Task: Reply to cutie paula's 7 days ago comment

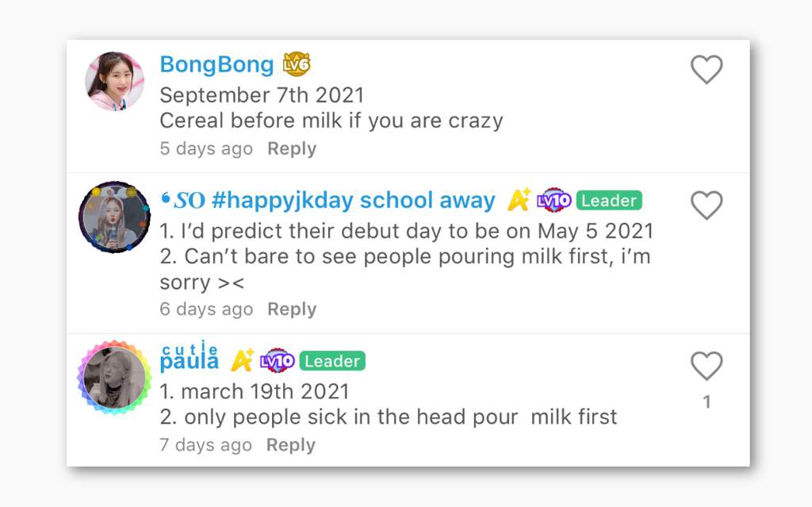Action: click(x=290, y=445)
